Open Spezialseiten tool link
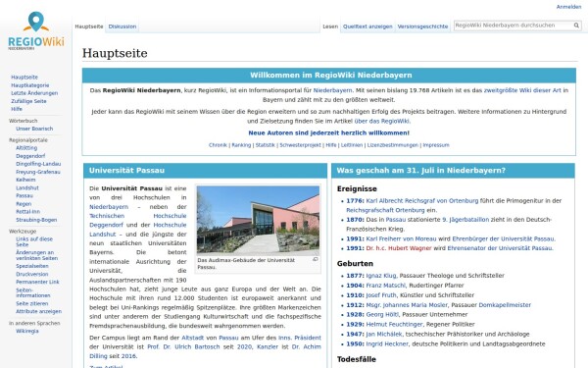The width and height of the screenshot is (588, 368). click(x=32, y=266)
